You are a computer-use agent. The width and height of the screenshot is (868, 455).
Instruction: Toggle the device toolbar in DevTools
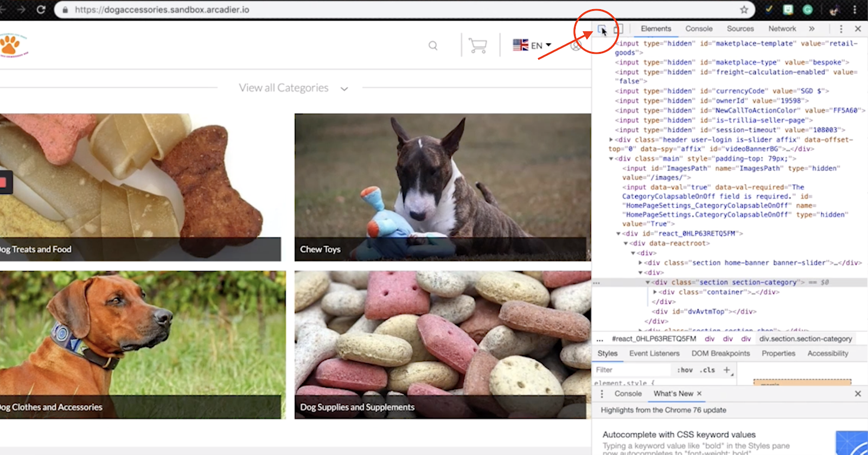click(618, 29)
